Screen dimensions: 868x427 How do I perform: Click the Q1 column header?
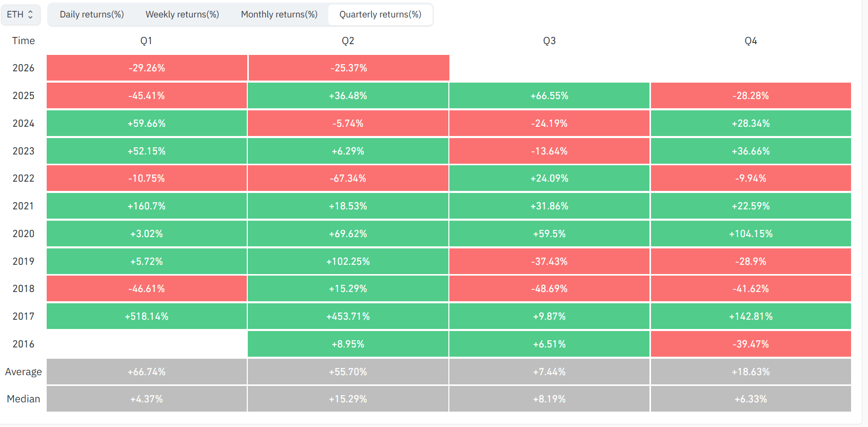tap(146, 41)
